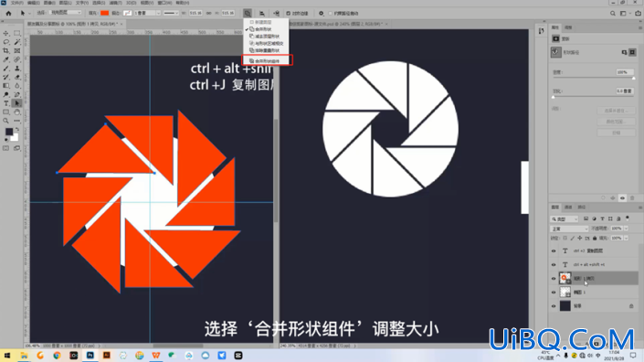Toggle lock all on layer

(595, 238)
